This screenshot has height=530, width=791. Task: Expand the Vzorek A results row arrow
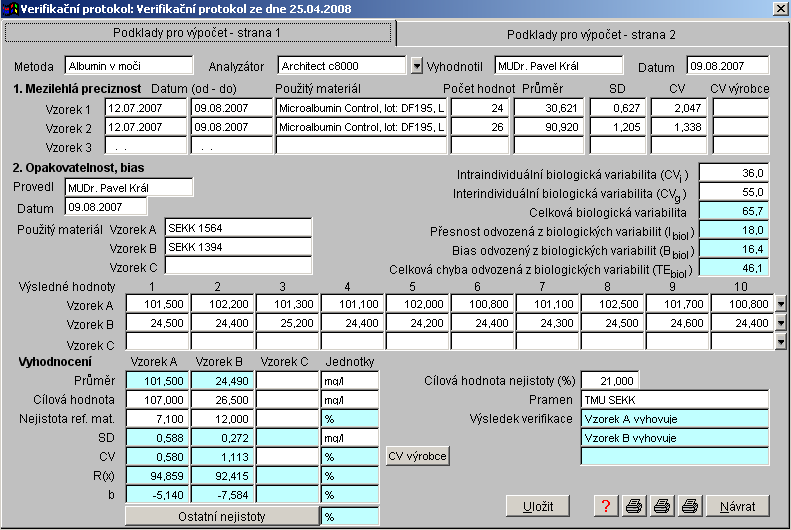(x=781, y=303)
